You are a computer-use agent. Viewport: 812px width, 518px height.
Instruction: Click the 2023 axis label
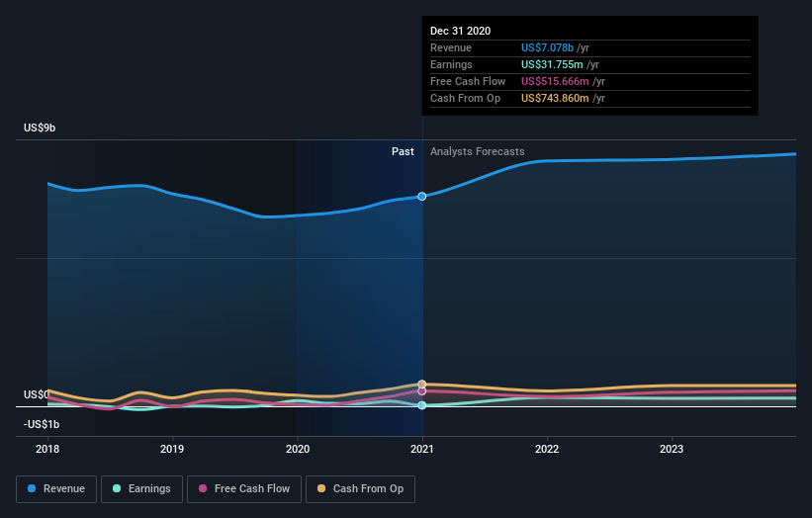point(672,449)
